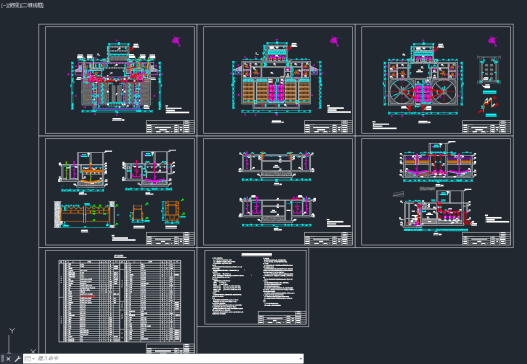Open command line customize wrench menu
The width and height of the screenshot is (527, 364).
coord(17,359)
